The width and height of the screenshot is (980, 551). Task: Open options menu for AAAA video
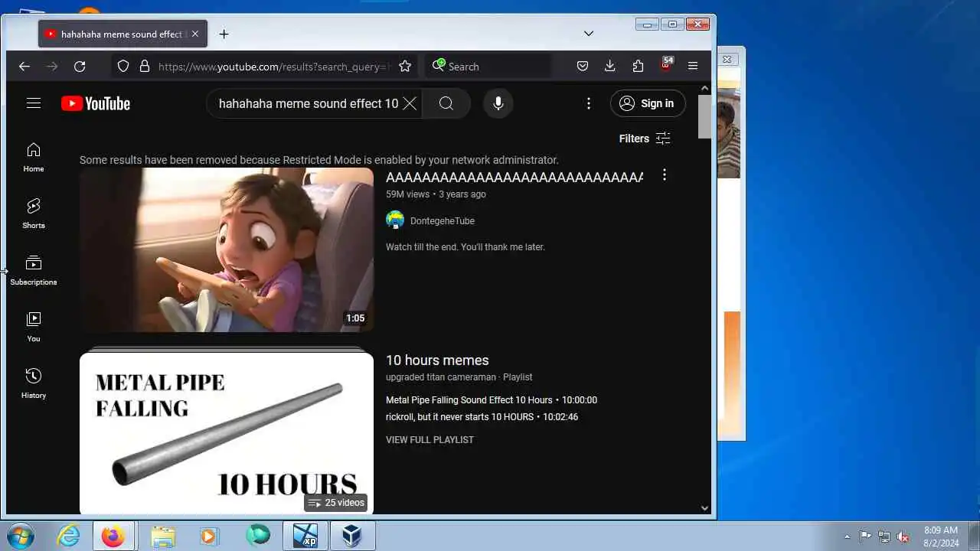tap(665, 175)
